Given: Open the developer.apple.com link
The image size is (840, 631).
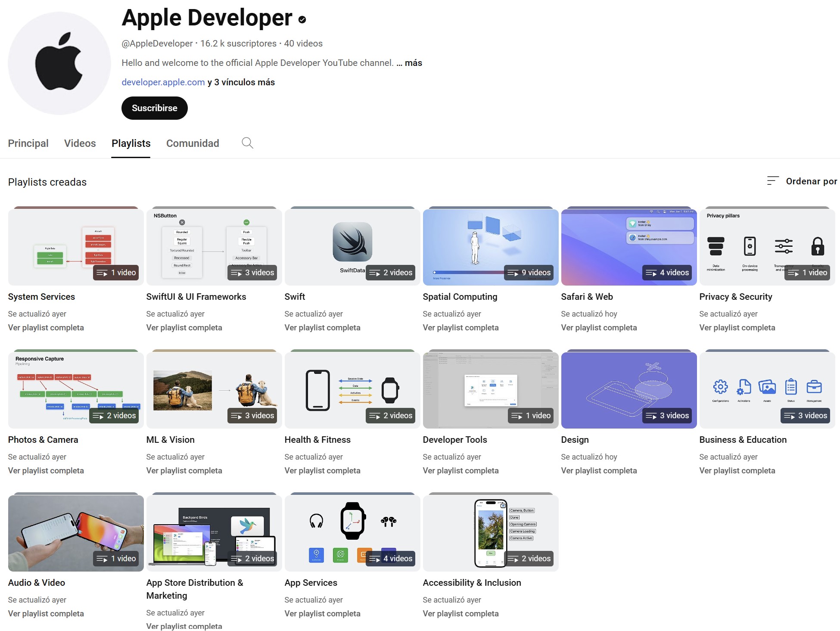Looking at the screenshot, I should pyautogui.click(x=163, y=82).
